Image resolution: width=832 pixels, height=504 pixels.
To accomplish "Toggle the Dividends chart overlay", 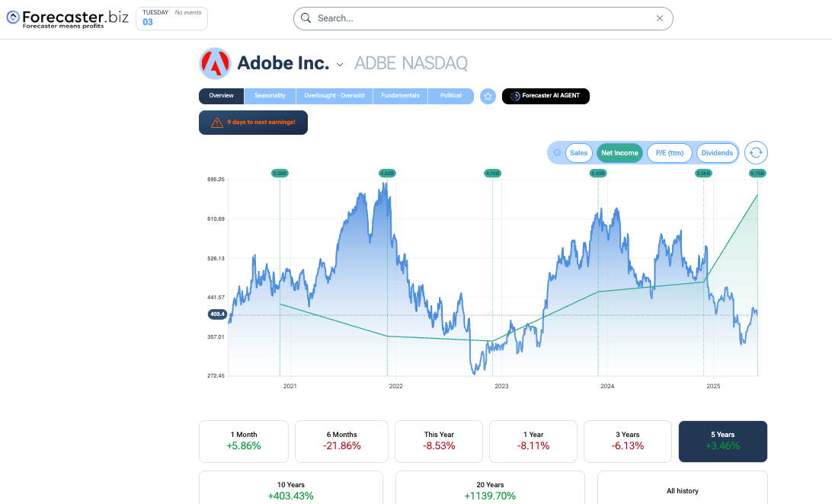I will click(717, 153).
